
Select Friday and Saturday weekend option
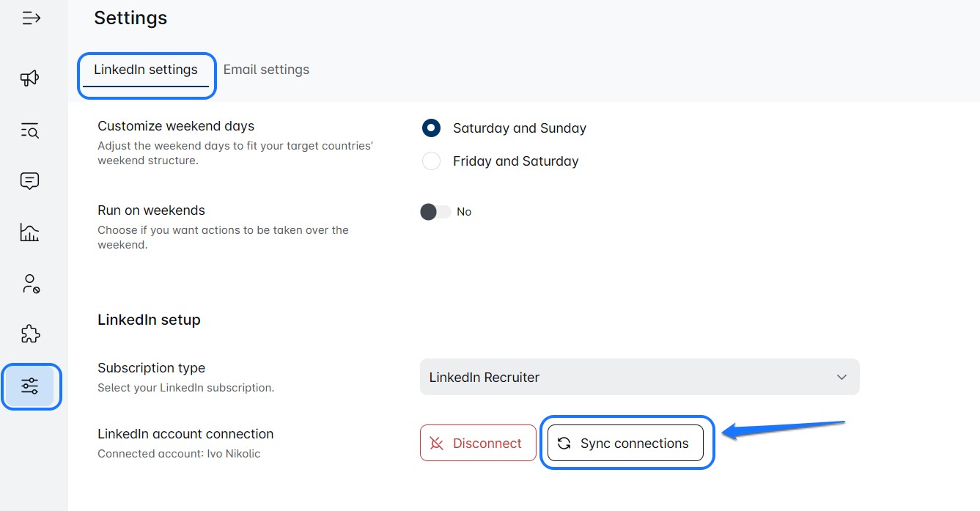431,161
